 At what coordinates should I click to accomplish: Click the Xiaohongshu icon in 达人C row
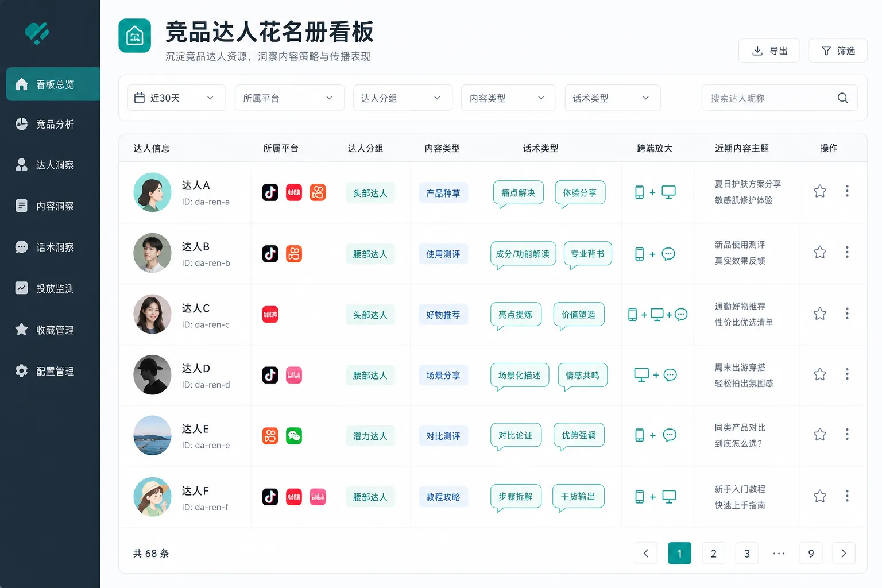270,314
